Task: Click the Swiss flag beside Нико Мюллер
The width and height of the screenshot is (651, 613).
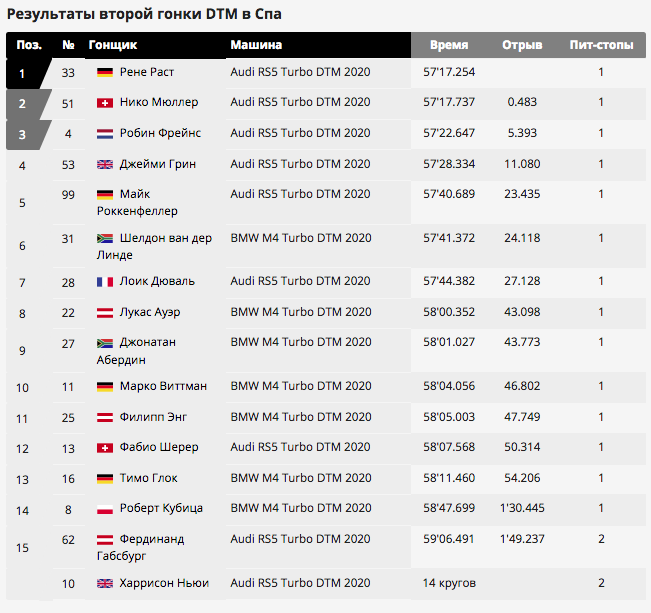Action: 105,103
